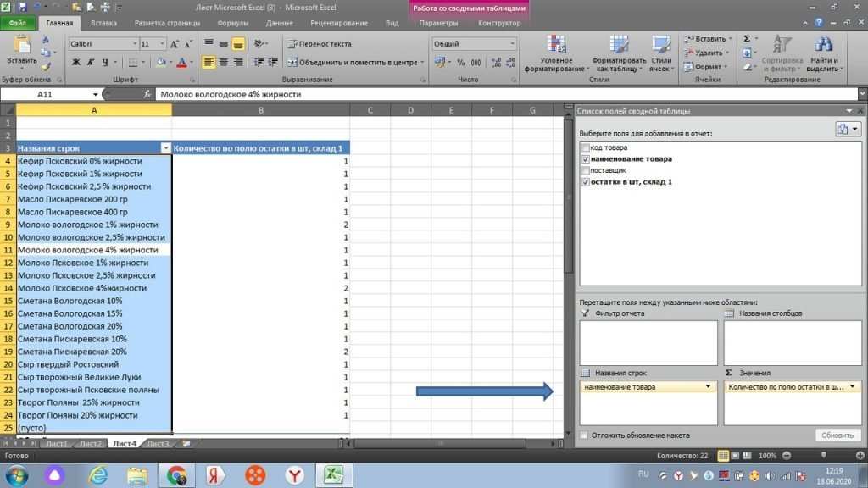Open the number format dropdown (Общий)

pyautogui.click(x=512, y=44)
